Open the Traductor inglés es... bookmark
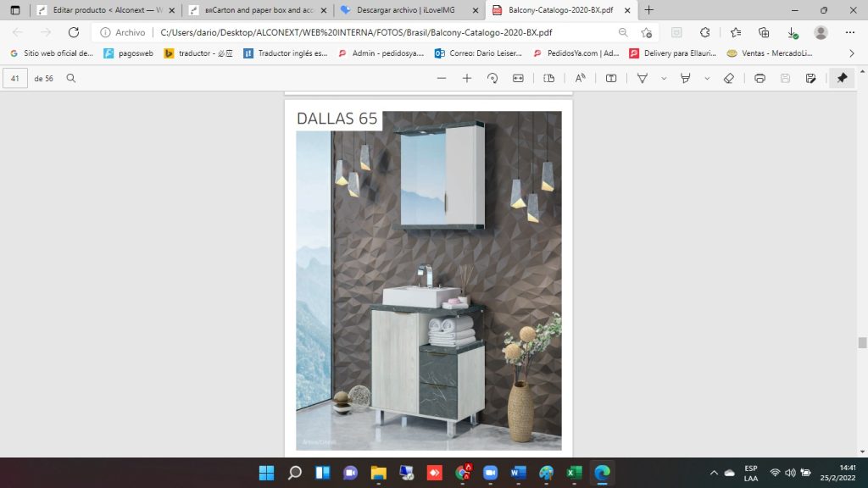This screenshot has height=488, width=868. (x=286, y=53)
